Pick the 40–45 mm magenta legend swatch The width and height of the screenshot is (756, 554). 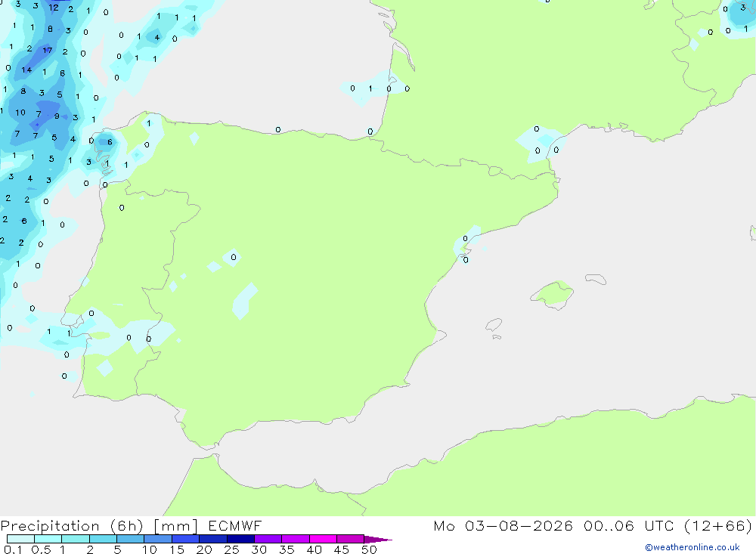[323, 539]
